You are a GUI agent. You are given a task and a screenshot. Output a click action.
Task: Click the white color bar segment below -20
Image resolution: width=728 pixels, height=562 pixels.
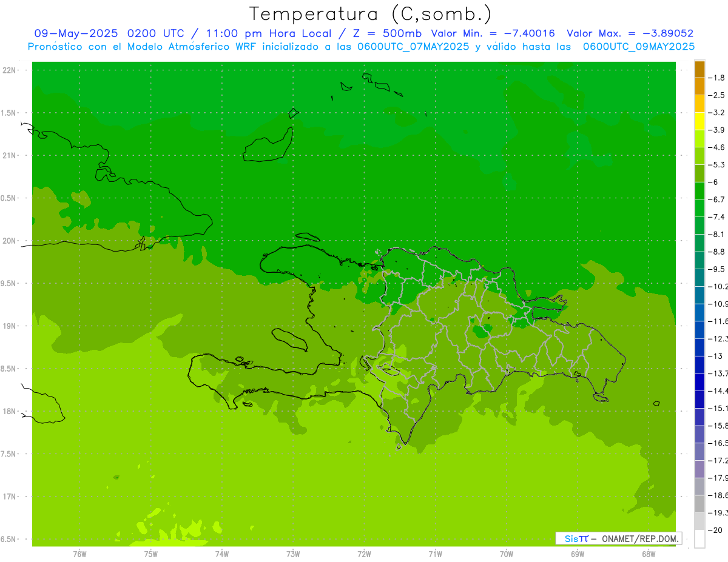(699, 539)
